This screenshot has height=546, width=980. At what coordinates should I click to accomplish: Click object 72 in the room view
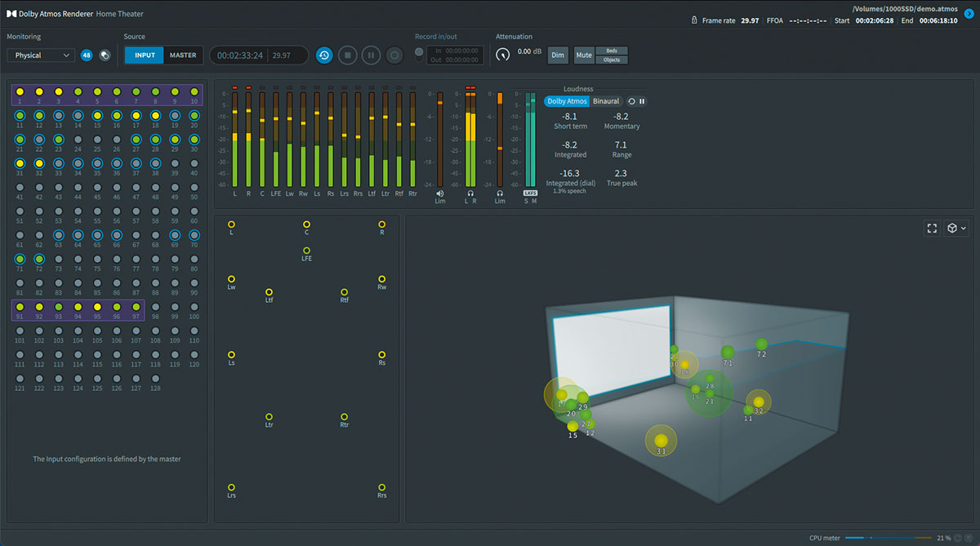761,344
